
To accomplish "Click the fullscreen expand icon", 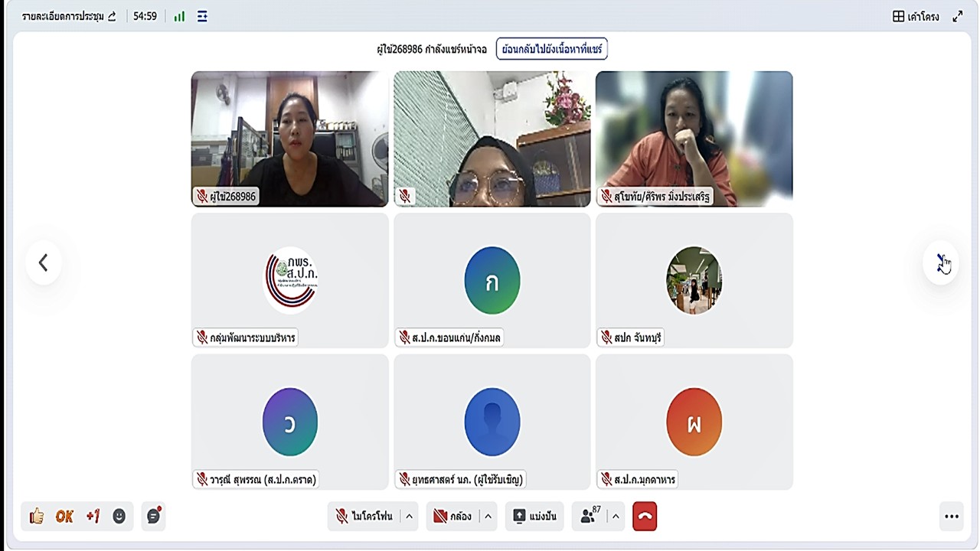I will (x=958, y=16).
